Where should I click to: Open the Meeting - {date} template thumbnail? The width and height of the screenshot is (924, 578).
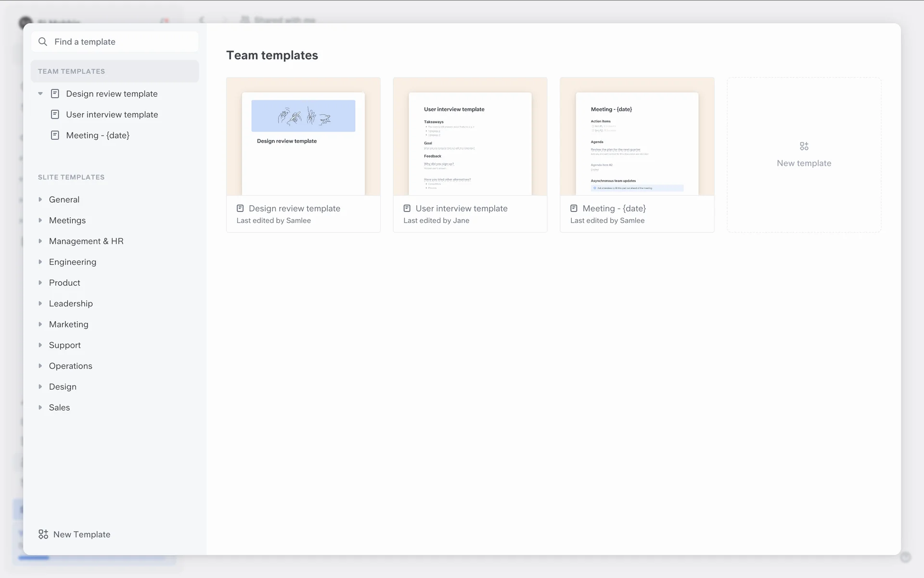[637, 137]
